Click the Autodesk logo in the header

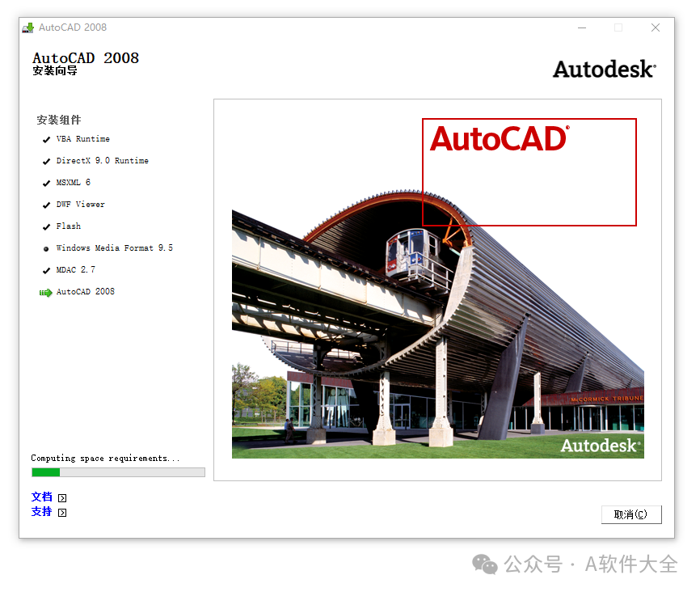click(605, 70)
